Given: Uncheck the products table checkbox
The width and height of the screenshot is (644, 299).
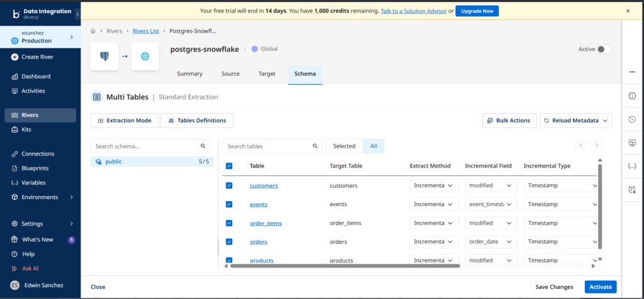Looking at the screenshot, I should 229,260.
